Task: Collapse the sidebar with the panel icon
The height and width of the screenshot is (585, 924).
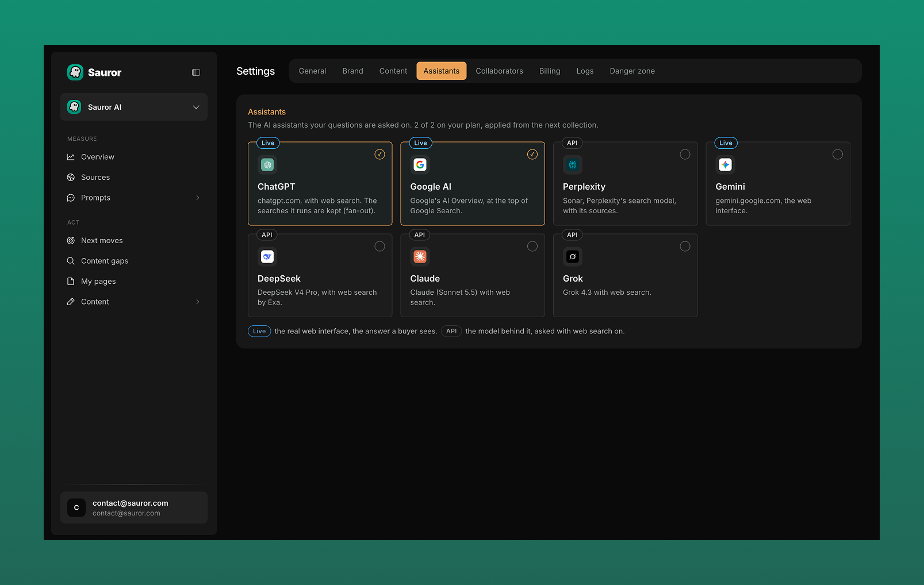Action: coord(196,72)
